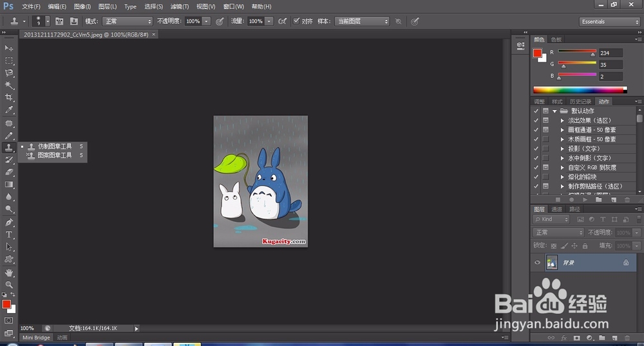Toggle checkmark for 水中倒影（文字） action
This screenshot has height=346, width=644.
click(x=536, y=158)
